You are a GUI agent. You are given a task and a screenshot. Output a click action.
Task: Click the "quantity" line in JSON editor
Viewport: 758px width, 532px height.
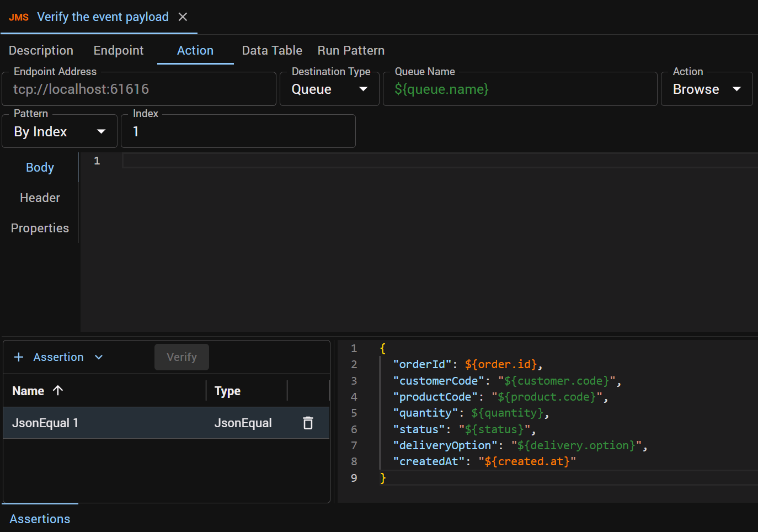471,413
